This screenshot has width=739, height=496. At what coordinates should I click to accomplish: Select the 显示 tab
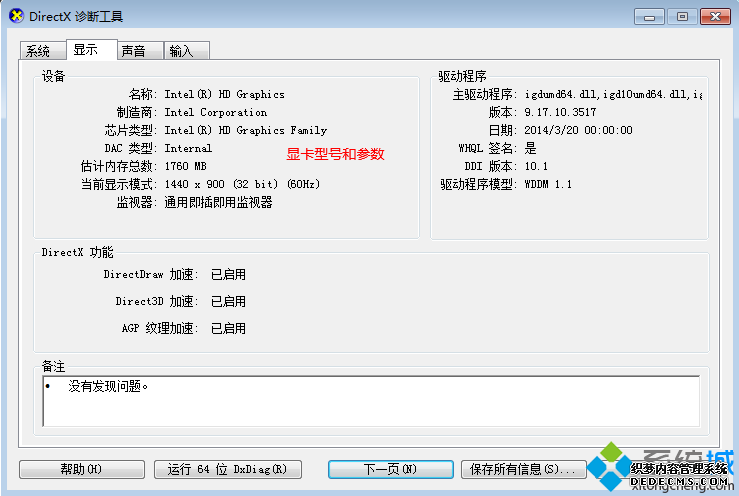(91, 50)
